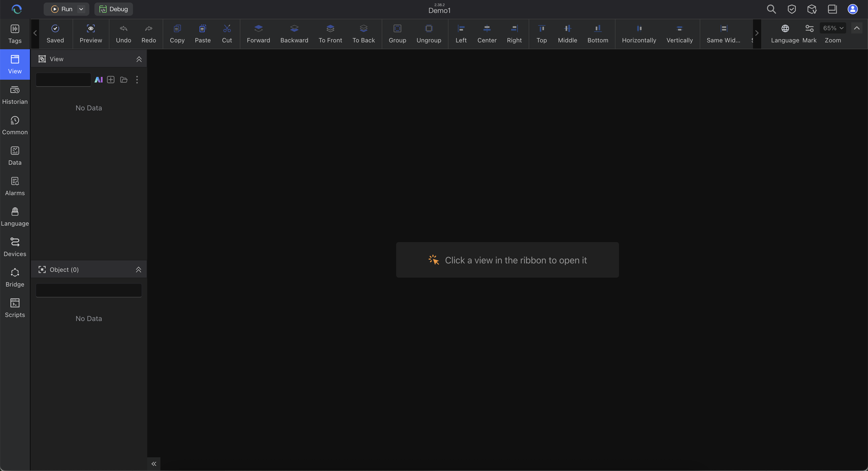Collapse the left panel with double-chevron
868x471 pixels.
[154, 464]
